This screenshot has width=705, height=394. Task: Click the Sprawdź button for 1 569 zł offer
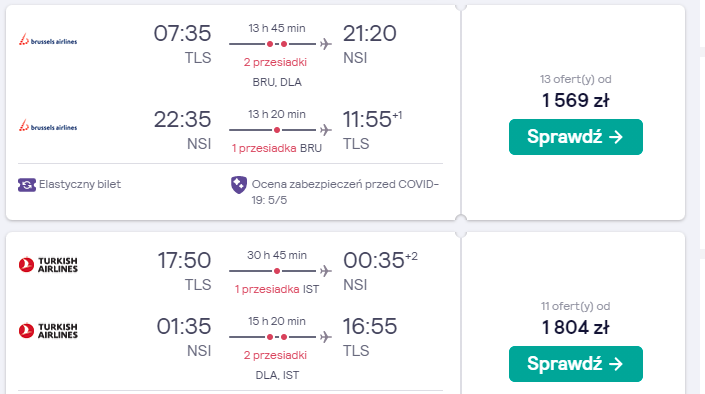click(x=576, y=137)
